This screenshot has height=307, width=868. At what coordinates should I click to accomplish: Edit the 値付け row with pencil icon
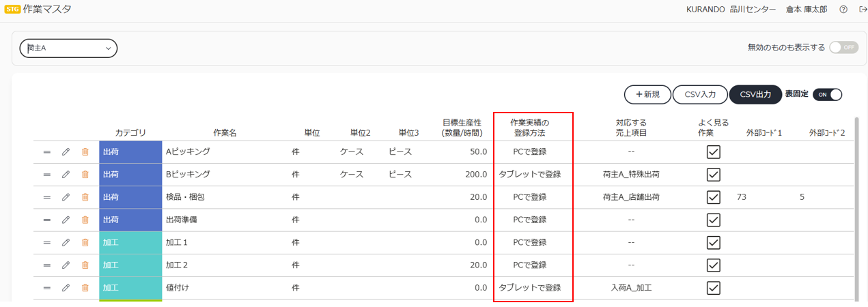click(x=66, y=288)
